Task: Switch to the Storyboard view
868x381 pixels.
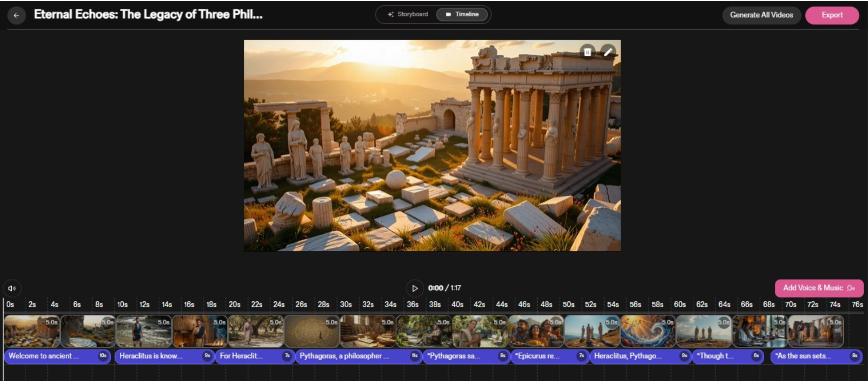Action: [408, 14]
